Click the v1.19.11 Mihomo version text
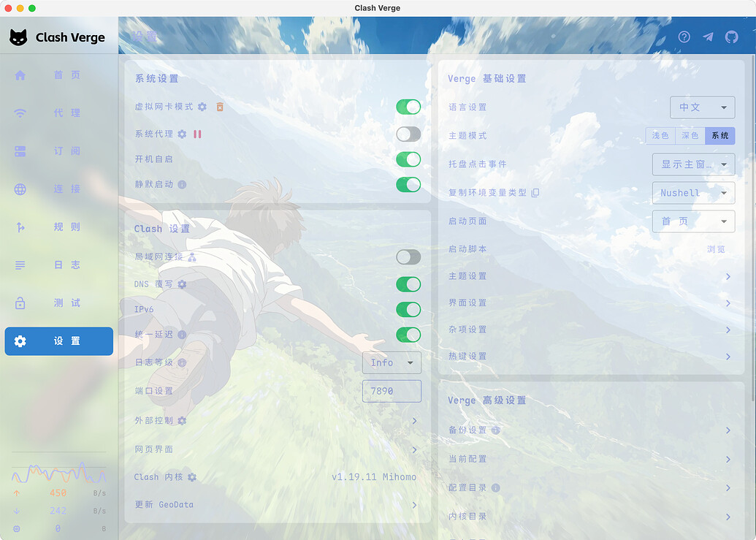The width and height of the screenshot is (756, 540). pyautogui.click(x=374, y=477)
